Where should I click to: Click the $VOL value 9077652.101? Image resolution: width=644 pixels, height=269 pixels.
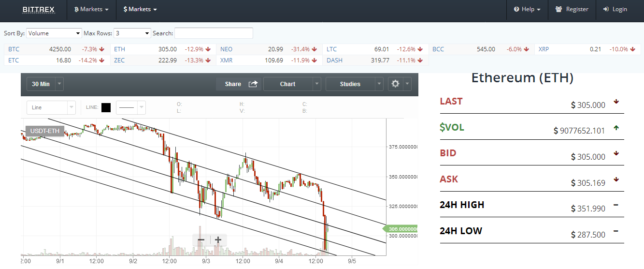(x=579, y=131)
